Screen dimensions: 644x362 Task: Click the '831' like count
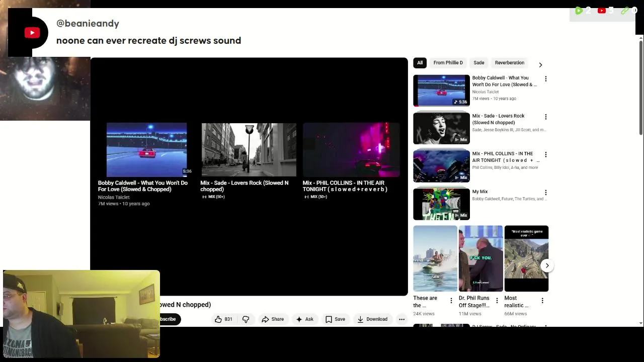click(x=228, y=319)
